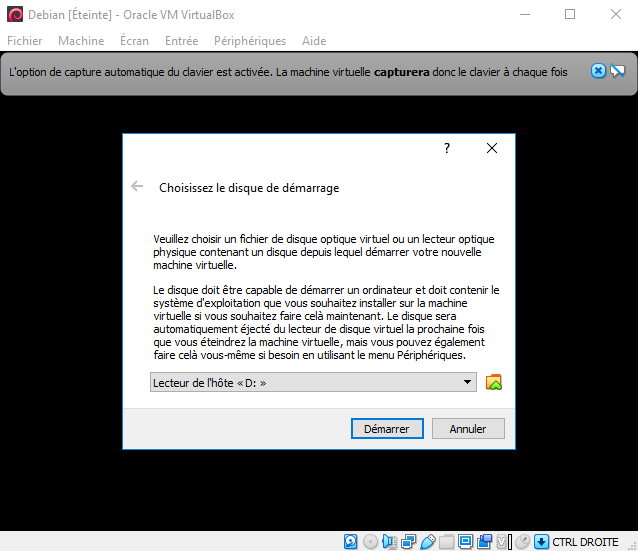Open the Aide menu
This screenshot has width=638, height=551.
tap(314, 41)
